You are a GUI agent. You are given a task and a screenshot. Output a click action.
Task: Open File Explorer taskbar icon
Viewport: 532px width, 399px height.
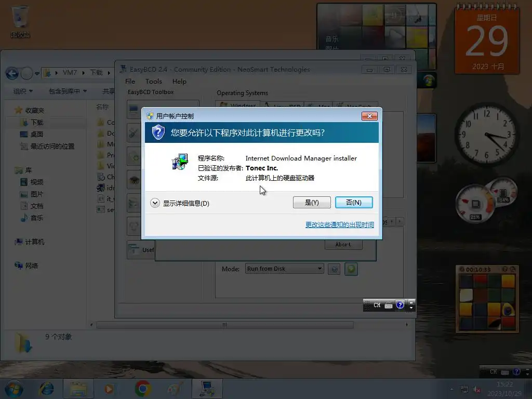tap(78, 389)
